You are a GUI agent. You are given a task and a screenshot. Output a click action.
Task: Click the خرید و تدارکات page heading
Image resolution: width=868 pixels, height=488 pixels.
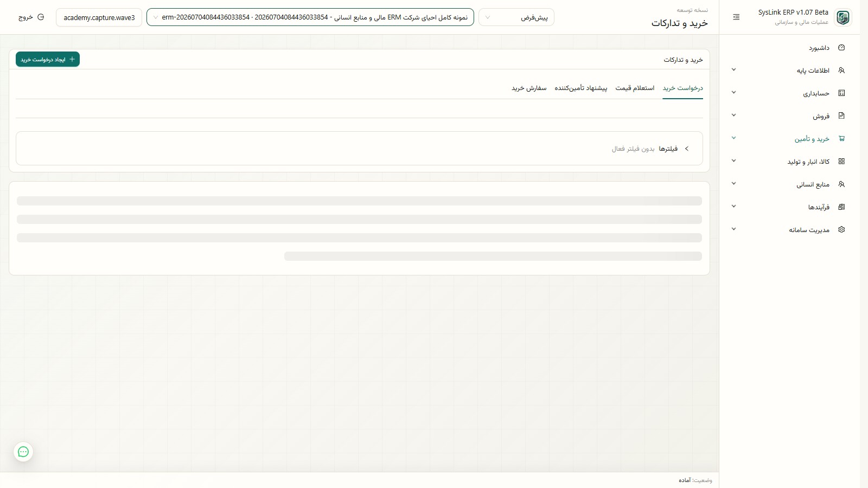680,23
